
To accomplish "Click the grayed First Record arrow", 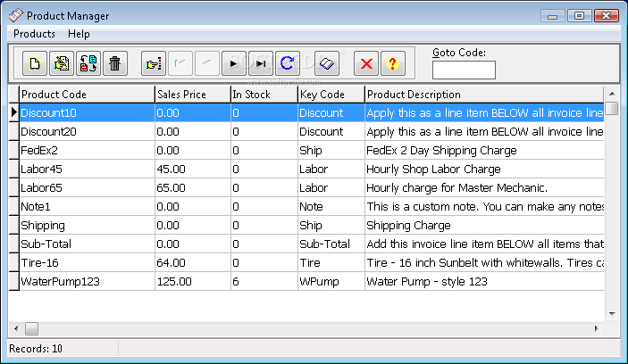I will tap(180, 63).
